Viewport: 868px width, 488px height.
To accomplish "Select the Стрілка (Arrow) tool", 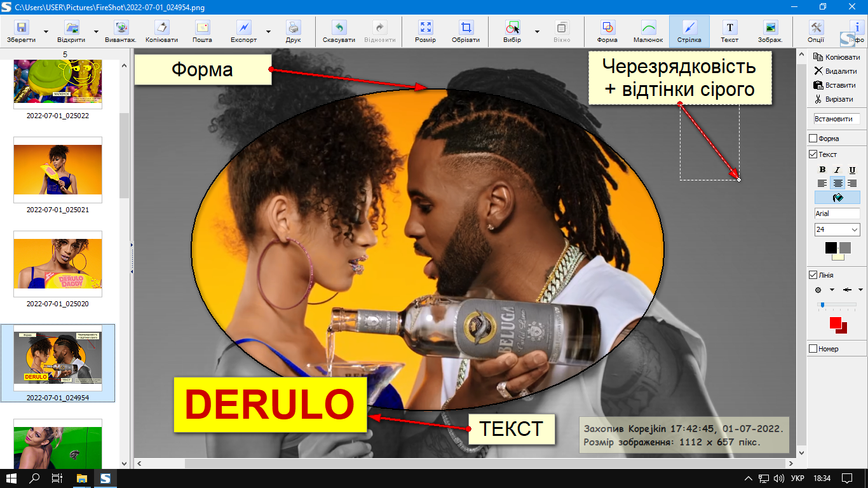I will [x=689, y=31].
